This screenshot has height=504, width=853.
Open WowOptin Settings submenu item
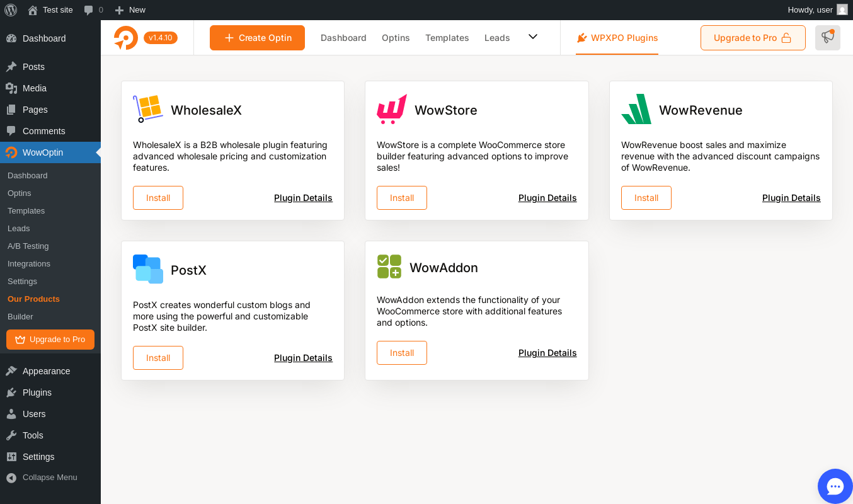[x=50, y=282]
